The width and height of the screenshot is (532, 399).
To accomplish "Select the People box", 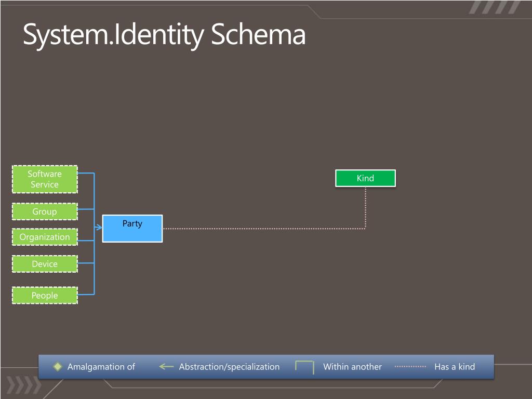I will pyautogui.click(x=45, y=295).
